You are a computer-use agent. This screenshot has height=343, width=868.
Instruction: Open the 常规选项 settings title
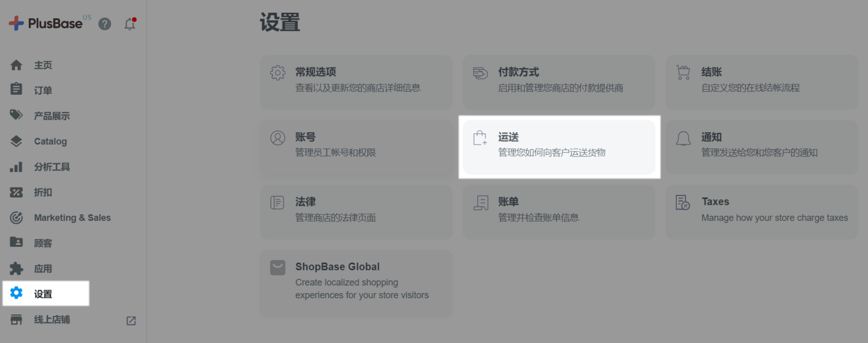point(316,72)
